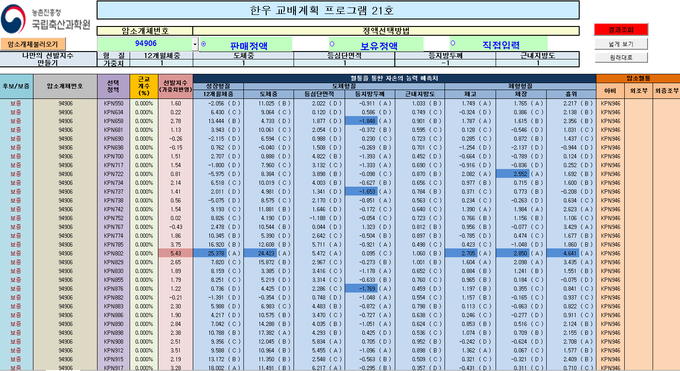Click the 넓게 보기 button
680x371 pixels.
[621, 44]
